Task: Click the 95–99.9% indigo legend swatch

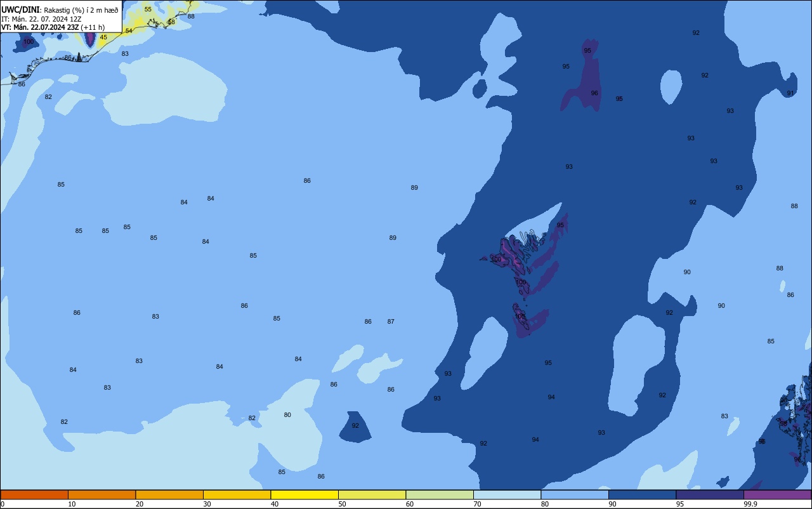Action: coord(710,494)
